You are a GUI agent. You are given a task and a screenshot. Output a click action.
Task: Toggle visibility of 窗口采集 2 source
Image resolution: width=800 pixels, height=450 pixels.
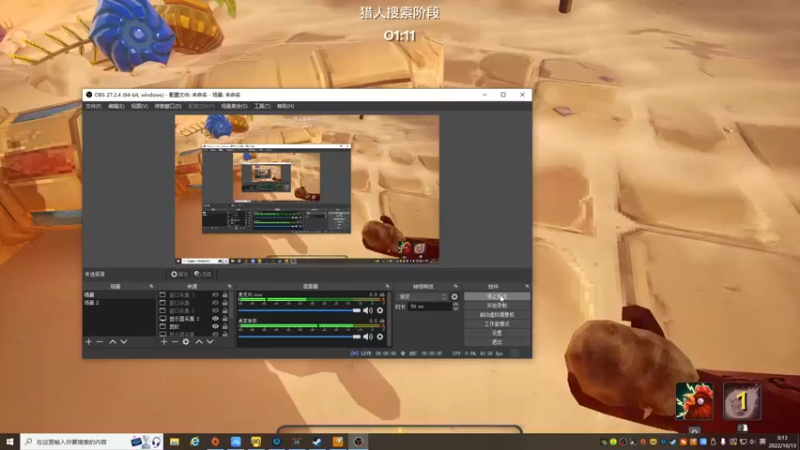pos(215,311)
